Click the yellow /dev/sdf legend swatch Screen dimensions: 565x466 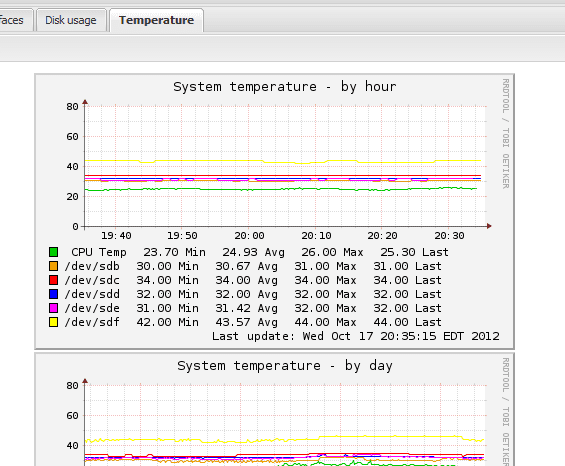[x=53, y=322]
